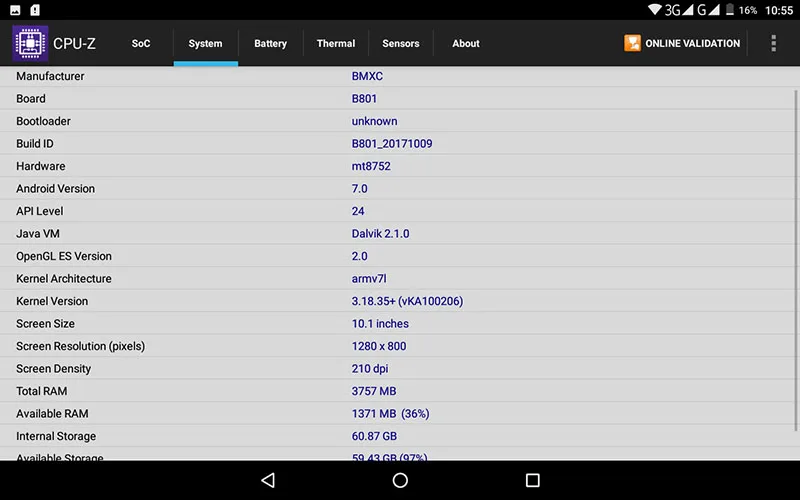Go to the Thermal tab
The image size is (800, 500).
click(x=336, y=43)
